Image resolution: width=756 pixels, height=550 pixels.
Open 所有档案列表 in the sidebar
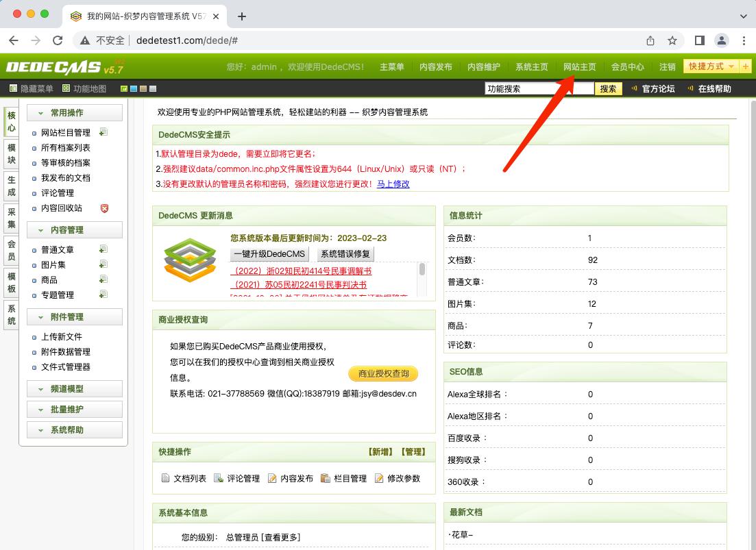click(x=66, y=147)
